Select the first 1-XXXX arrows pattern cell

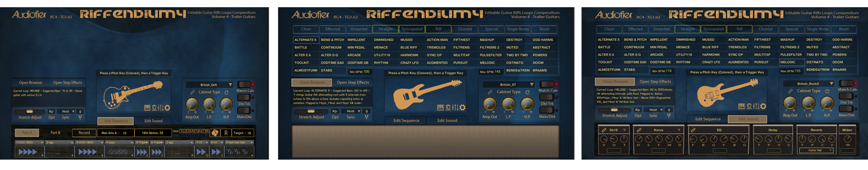pos(29,152)
